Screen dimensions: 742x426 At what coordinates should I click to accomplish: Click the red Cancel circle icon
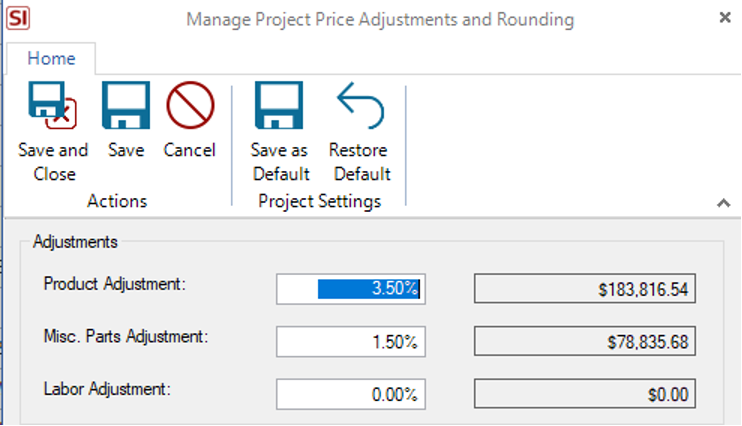pyautogui.click(x=190, y=105)
